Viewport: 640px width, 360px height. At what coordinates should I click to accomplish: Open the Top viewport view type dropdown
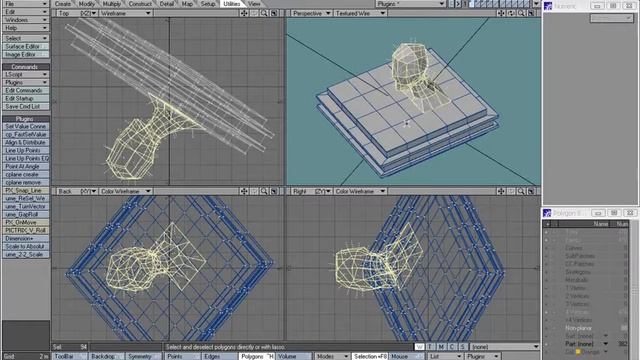(77, 13)
